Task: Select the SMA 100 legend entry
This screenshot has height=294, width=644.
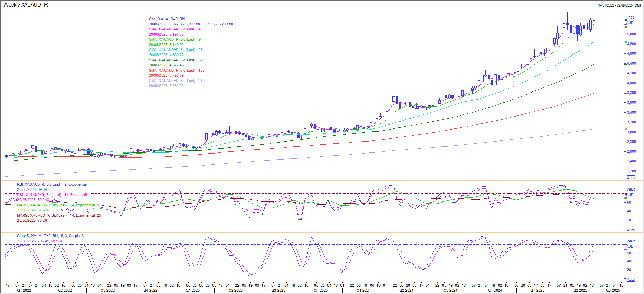Action: (x=177, y=70)
